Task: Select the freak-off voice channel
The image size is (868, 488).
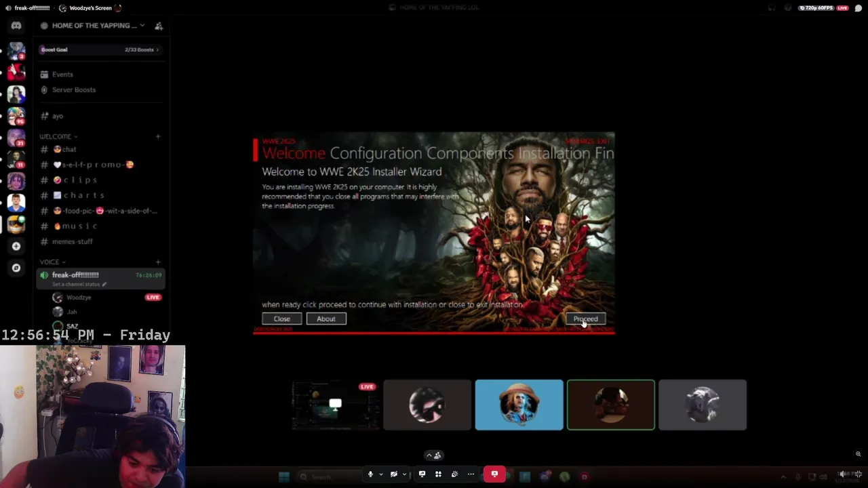Action: (x=100, y=279)
